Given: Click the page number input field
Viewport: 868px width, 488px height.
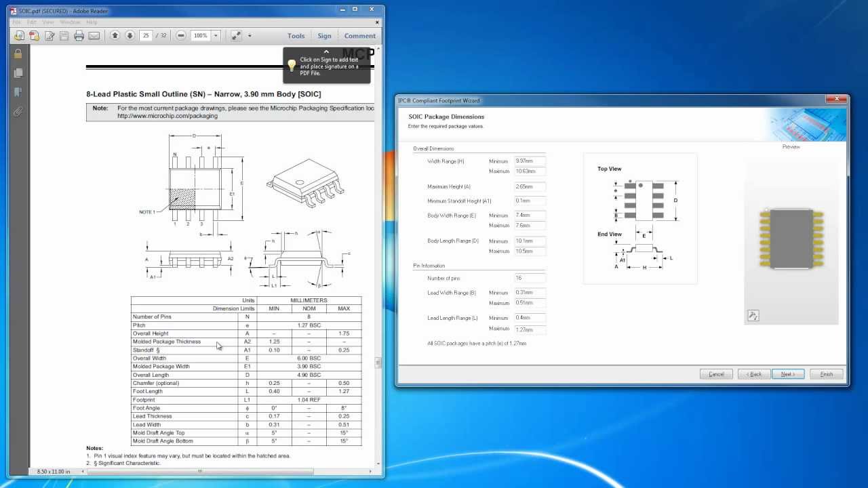Looking at the screenshot, I should click(146, 35).
